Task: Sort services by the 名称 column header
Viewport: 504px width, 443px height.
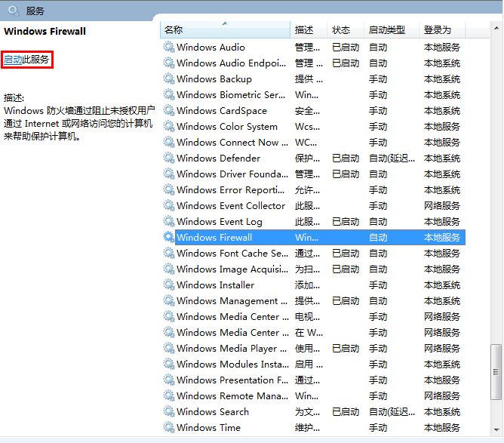Action: [225, 30]
